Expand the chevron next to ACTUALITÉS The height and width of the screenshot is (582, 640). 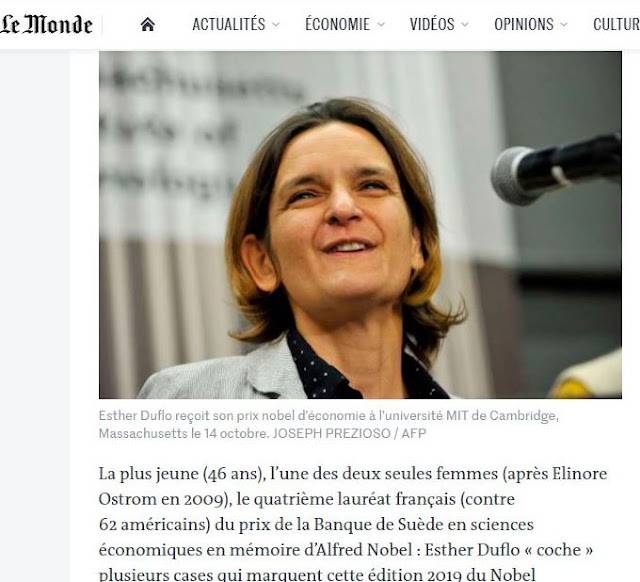pos(276,24)
